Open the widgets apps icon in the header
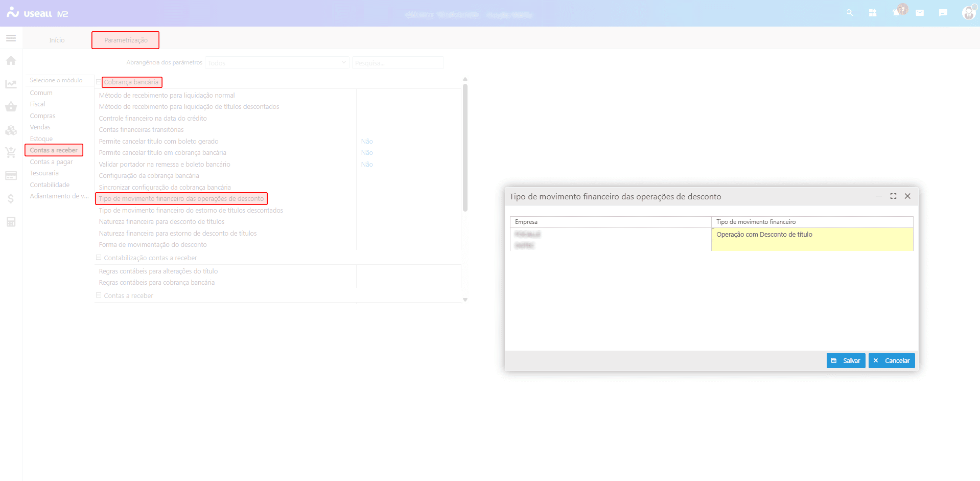This screenshot has width=980, height=481. pyautogui.click(x=873, y=13)
